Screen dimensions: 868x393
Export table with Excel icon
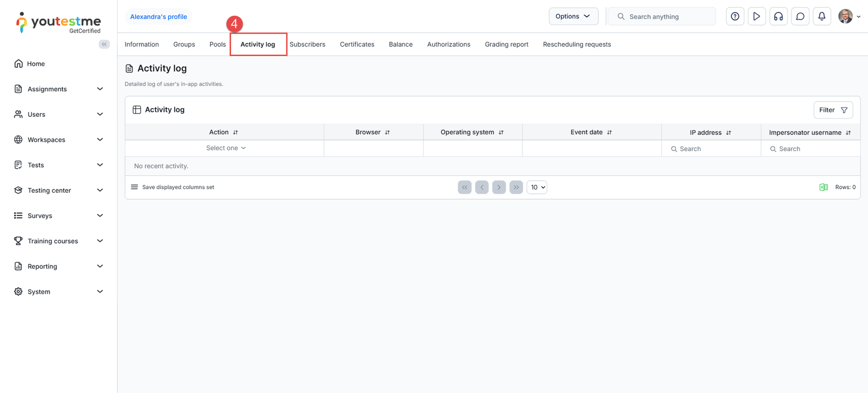click(823, 187)
